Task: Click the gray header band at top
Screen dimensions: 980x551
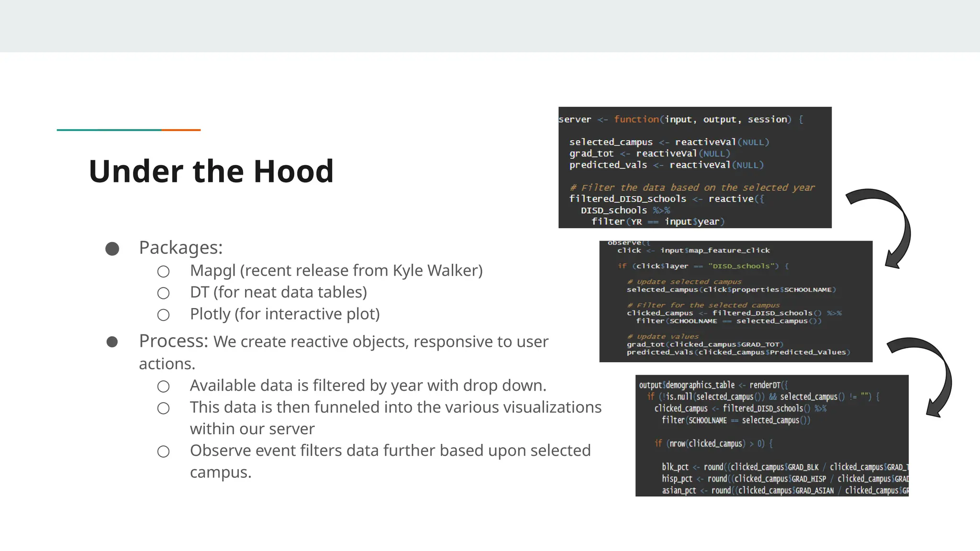Action: click(490, 26)
